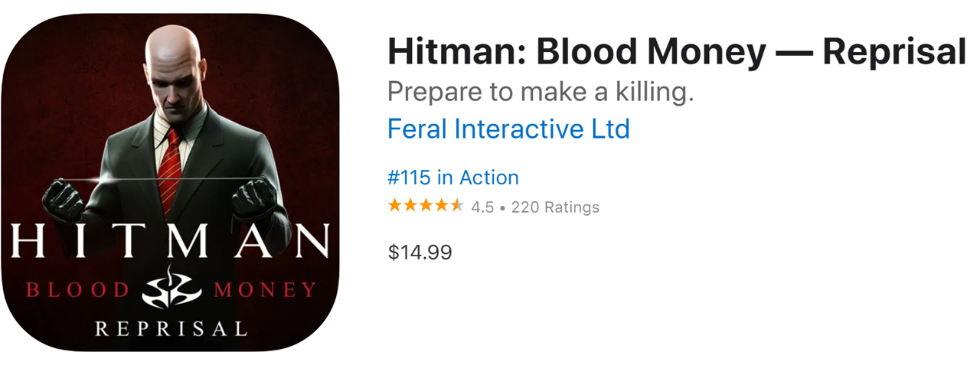Click the app title Hitman: Blood Money — Reprisal
The width and height of the screenshot is (980, 365).
(x=676, y=52)
